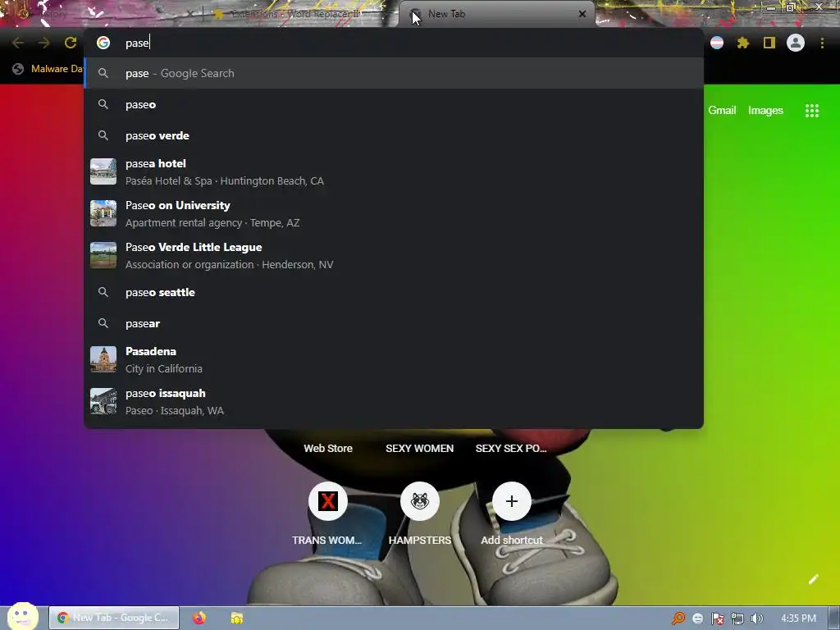Choose the 'pasear' suggestion
Screen dimensions: 840x630
(394, 323)
